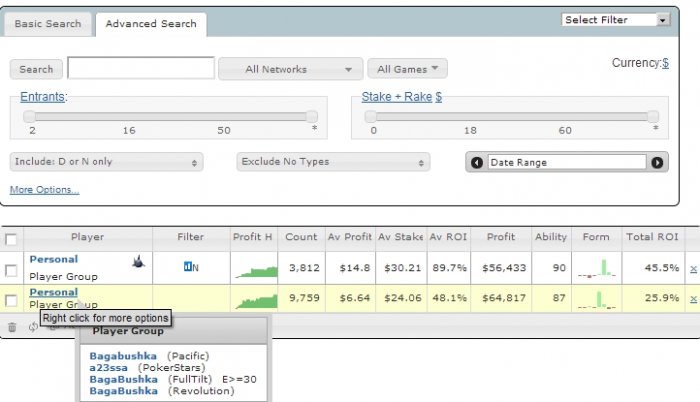The width and height of the screenshot is (700, 402).
Task: Open the first Personal player group link
Action: (54, 259)
